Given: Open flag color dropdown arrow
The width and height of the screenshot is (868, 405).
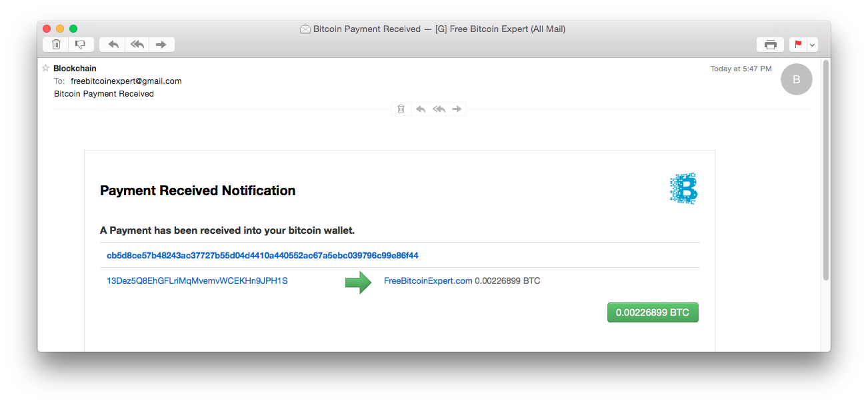Looking at the screenshot, I should point(812,45).
